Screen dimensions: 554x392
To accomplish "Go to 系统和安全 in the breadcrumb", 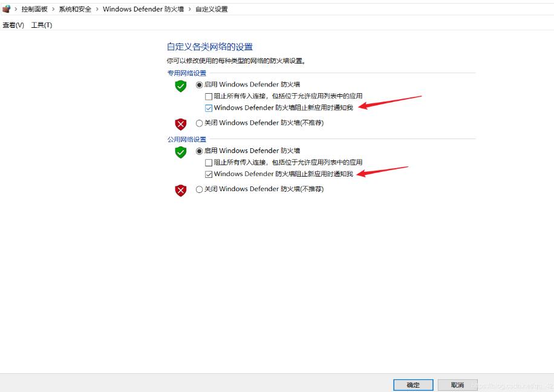I will coord(75,9).
